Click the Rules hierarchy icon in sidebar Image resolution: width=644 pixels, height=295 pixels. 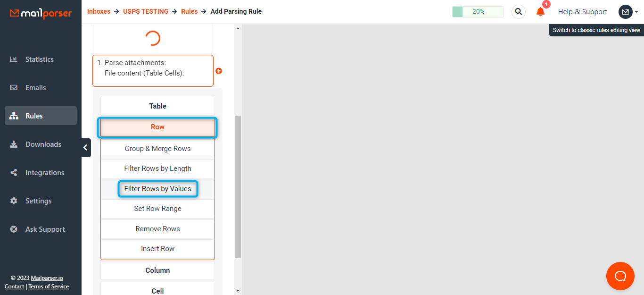coord(14,116)
